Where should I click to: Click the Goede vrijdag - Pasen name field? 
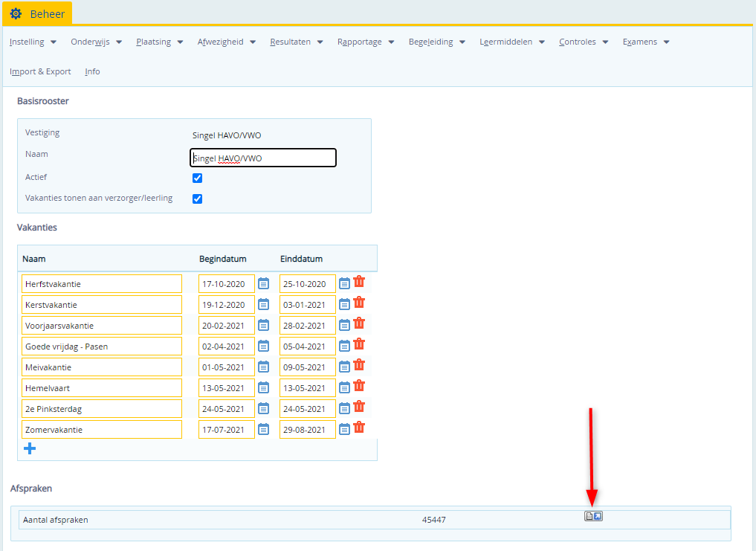coord(102,346)
